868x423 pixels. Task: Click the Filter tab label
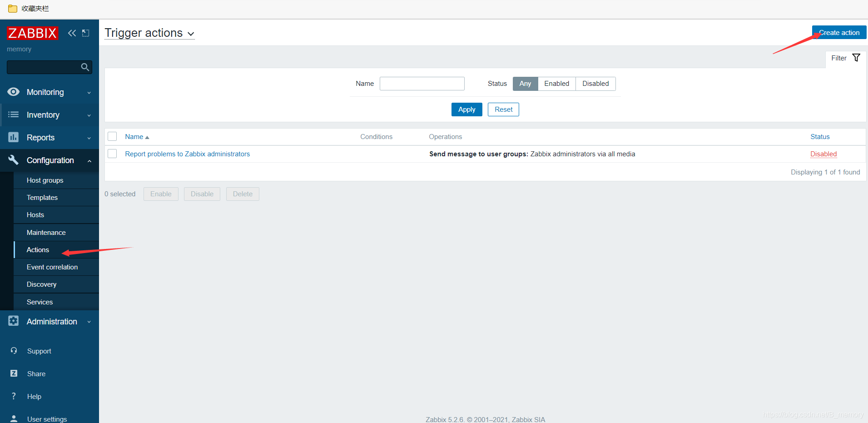(x=839, y=58)
